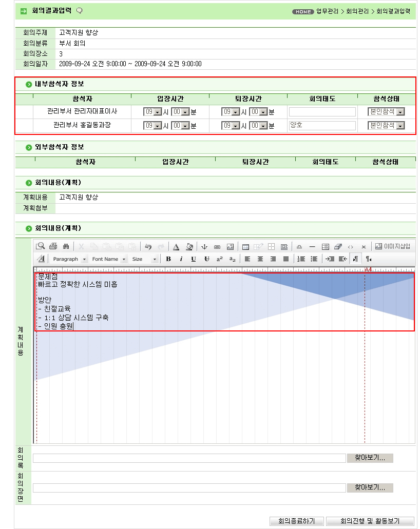This screenshot has width=420, height=529.
Task: Open the font color picker icon
Action: point(176,246)
